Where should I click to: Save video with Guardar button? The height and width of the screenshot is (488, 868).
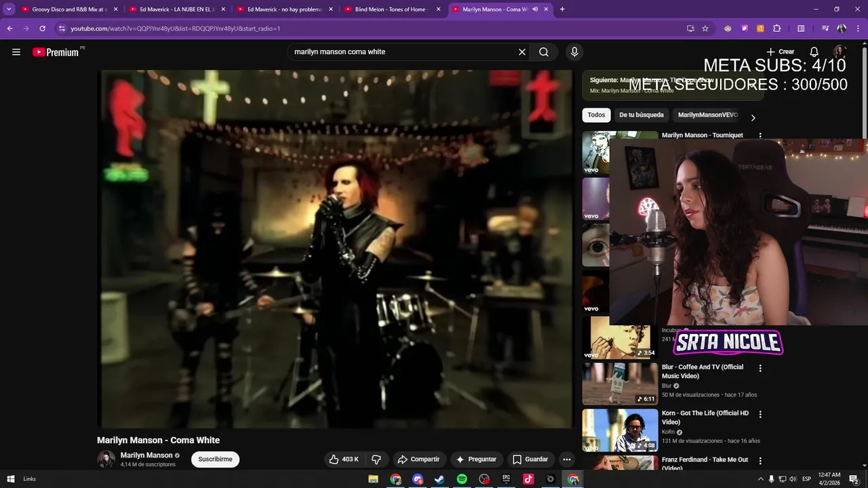[x=530, y=460]
